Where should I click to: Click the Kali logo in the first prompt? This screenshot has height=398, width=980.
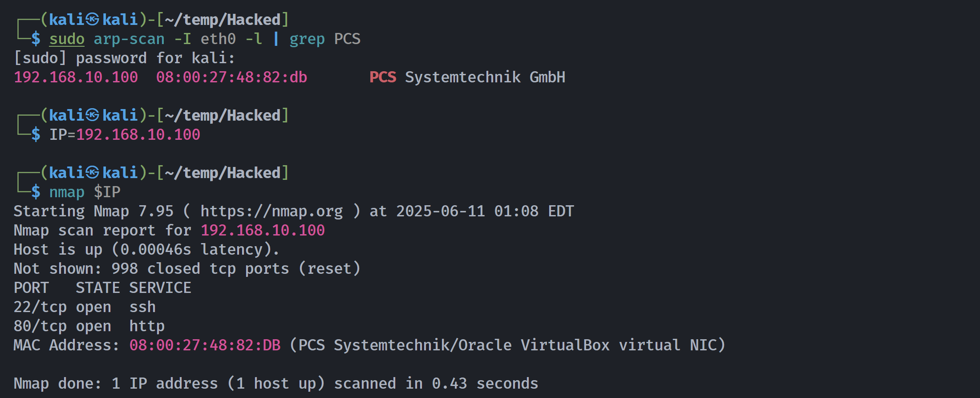tap(93, 20)
